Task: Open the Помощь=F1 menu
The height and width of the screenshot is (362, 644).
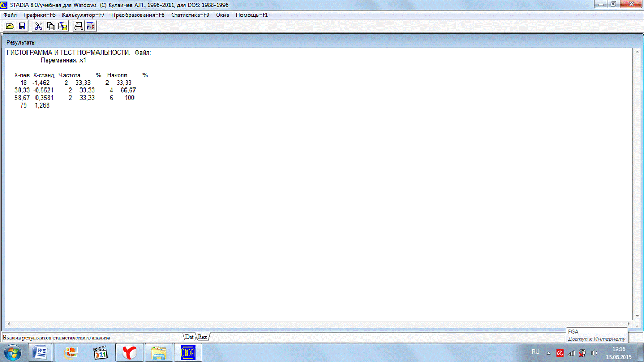Action: pos(252,15)
